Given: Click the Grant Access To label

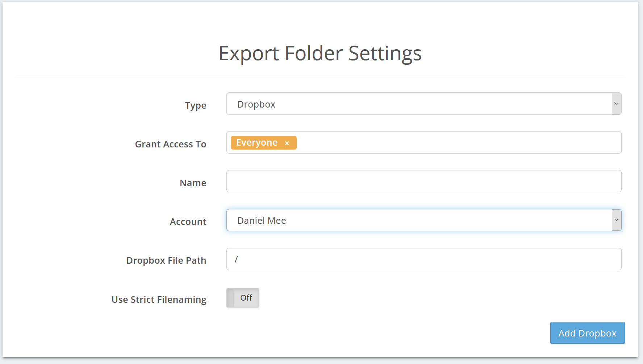Looking at the screenshot, I should pyautogui.click(x=171, y=144).
